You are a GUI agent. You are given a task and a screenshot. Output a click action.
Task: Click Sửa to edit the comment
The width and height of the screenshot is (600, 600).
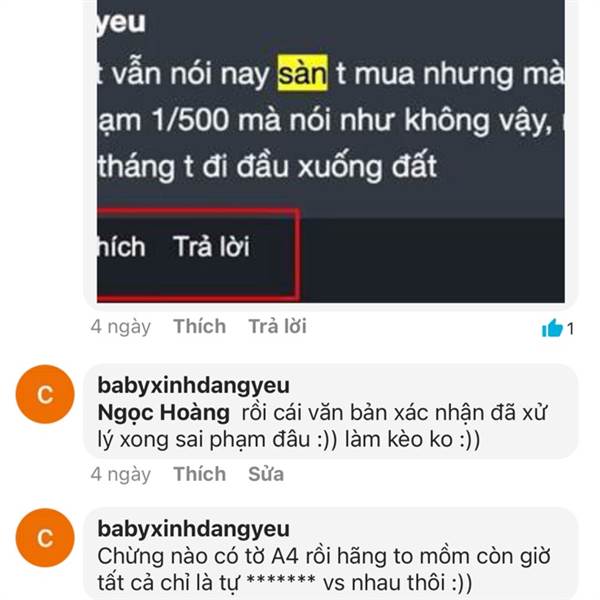click(x=266, y=474)
